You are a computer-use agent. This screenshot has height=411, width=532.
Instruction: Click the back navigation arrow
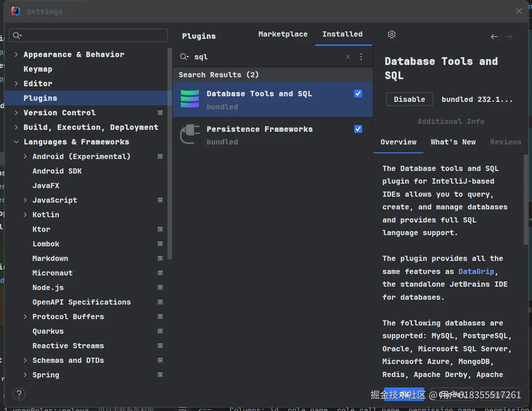[494, 37]
